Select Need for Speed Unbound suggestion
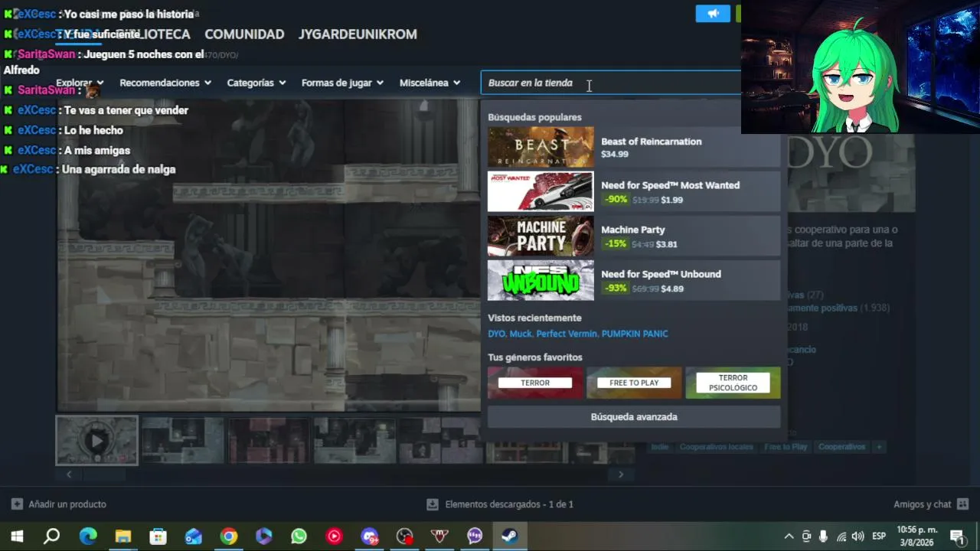Screen dimensions: 980x551 coord(634,280)
